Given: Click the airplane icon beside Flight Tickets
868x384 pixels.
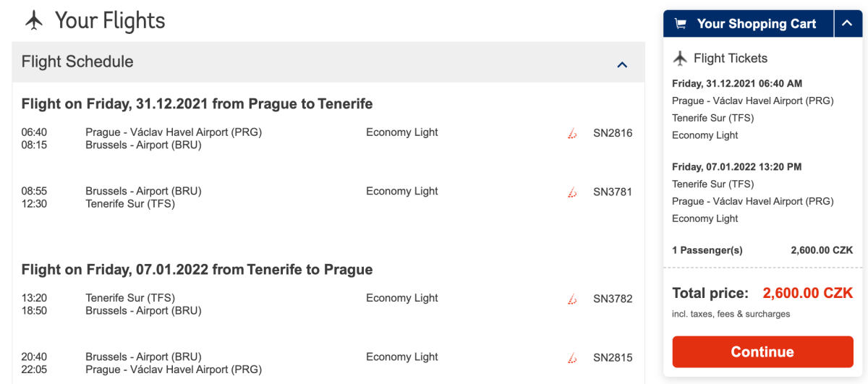Looking at the screenshot, I should 679,59.
